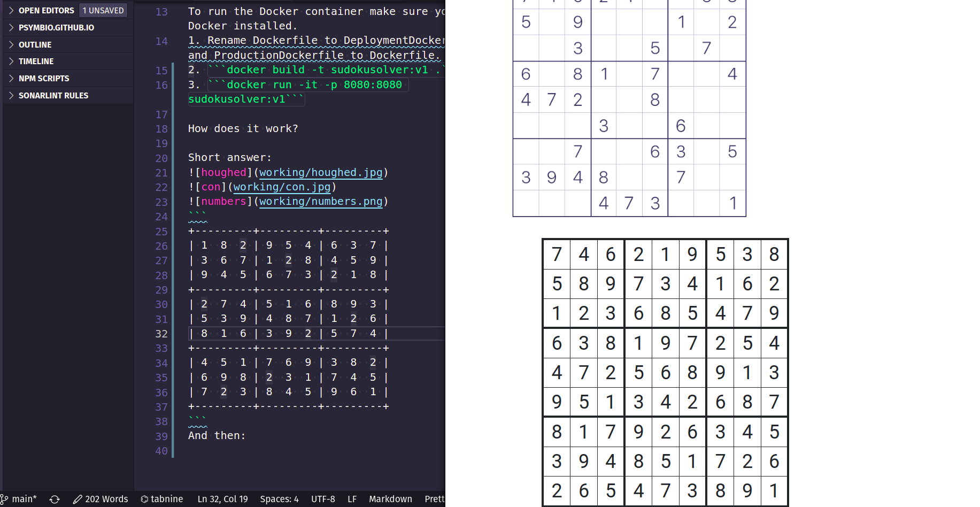Click the 'Short answer:' line

point(230,157)
